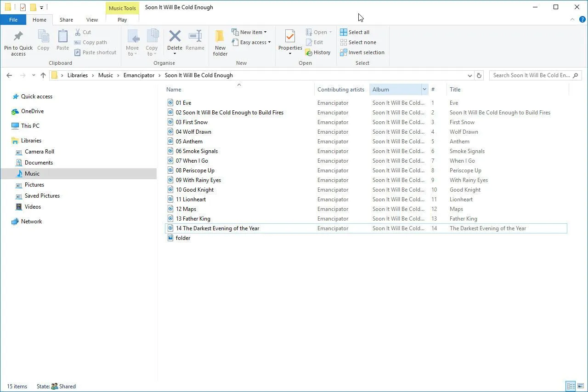Image resolution: width=588 pixels, height=392 pixels.
Task: Open the Play tab under Music Tools
Action: coord(122,20)
